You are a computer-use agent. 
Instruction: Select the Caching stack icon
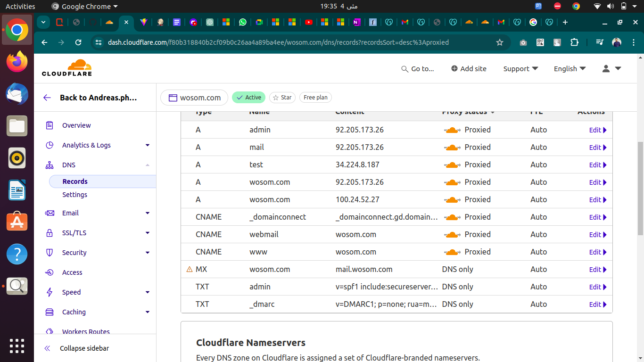50,312
